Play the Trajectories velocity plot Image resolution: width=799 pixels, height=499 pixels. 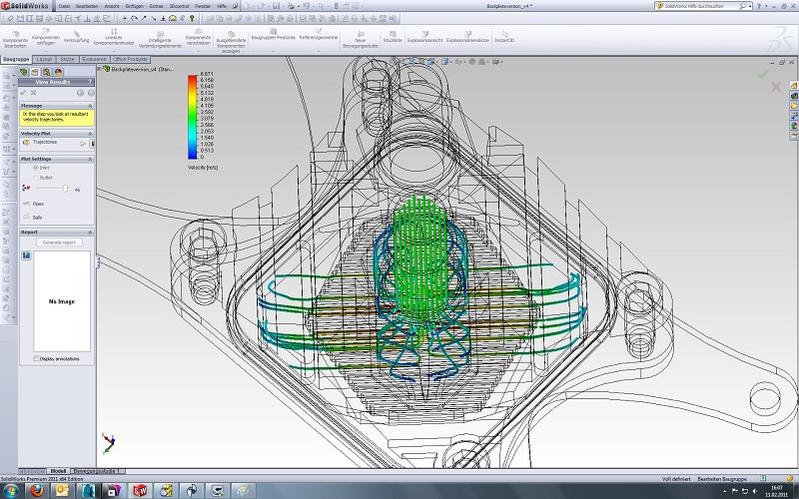coord(84,144)
